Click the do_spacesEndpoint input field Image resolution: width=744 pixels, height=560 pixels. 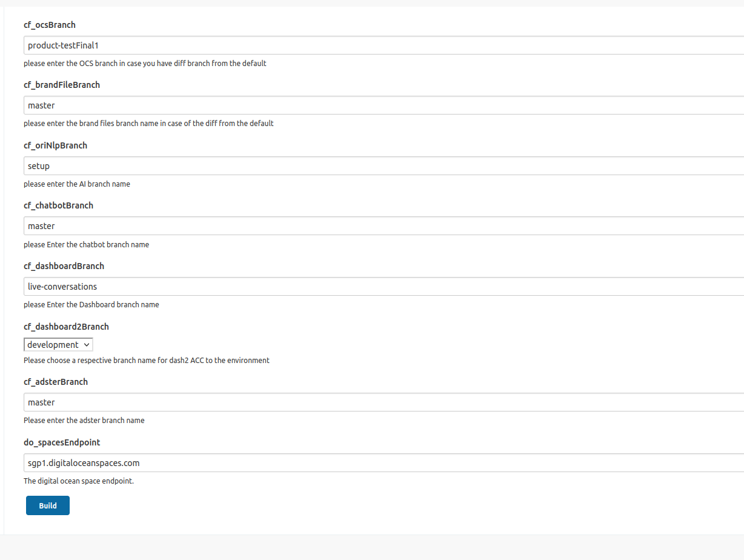[383, 463]
